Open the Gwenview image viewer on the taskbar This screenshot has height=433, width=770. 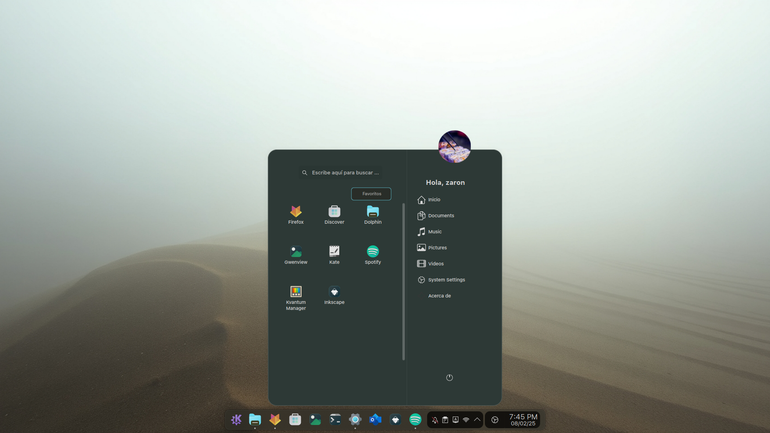point(315,419)
